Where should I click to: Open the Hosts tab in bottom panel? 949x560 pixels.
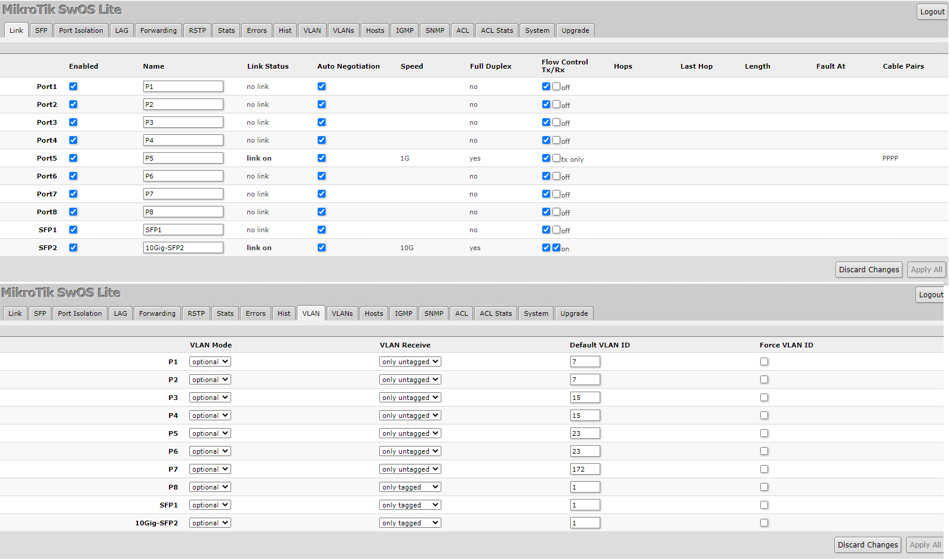click(374, 313)
